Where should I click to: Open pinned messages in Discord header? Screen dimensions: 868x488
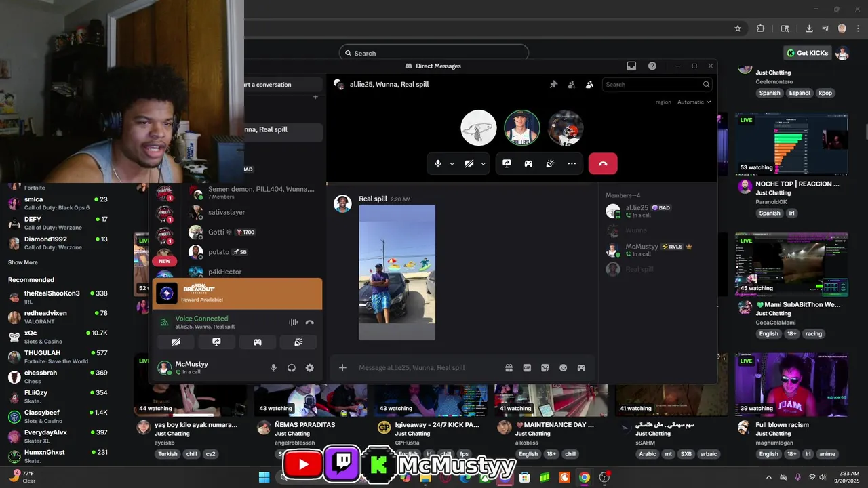[553, 85]
